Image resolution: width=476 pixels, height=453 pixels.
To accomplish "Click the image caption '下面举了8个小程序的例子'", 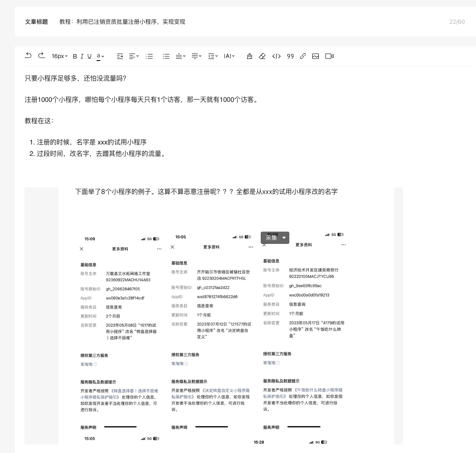I will coord(206,192).
